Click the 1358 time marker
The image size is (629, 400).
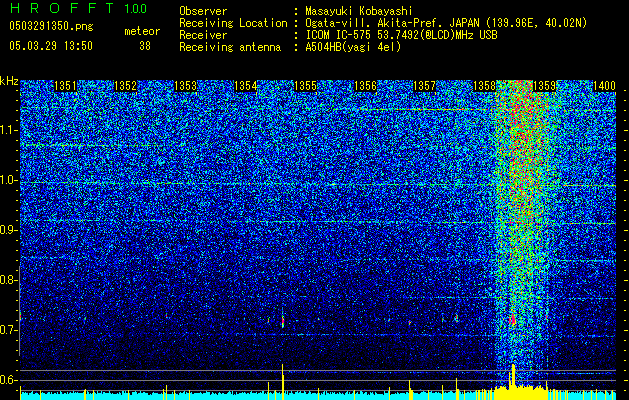[485, 86]
